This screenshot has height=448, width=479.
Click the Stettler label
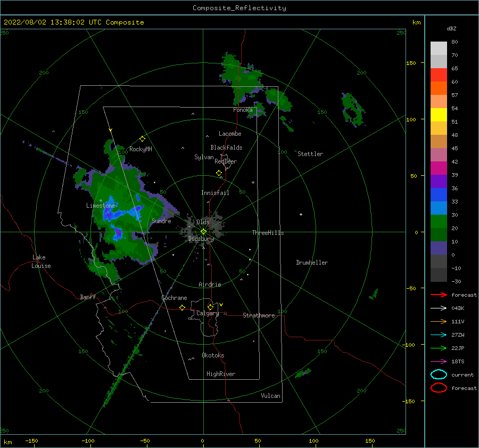click(310, 154)
